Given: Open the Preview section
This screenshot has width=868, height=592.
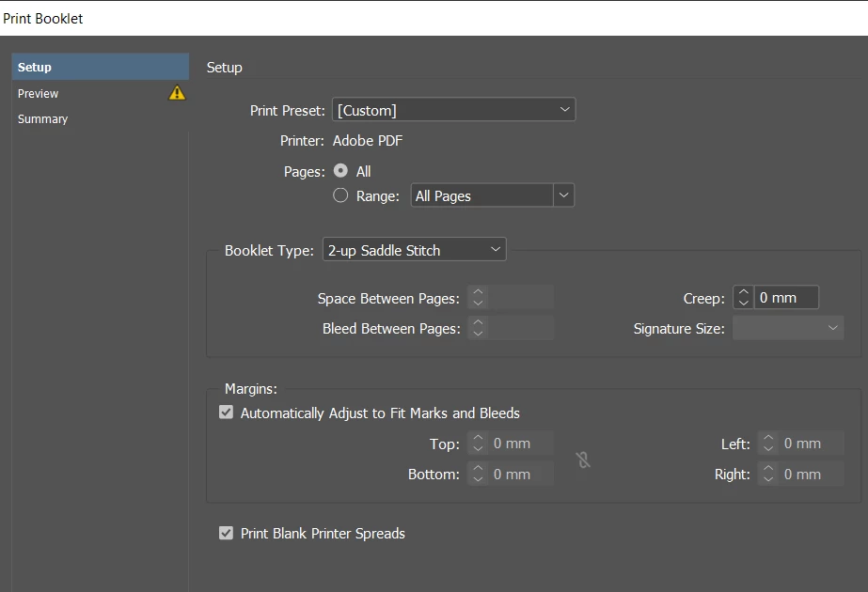Looking at the screenshot, I should point(101,93).
